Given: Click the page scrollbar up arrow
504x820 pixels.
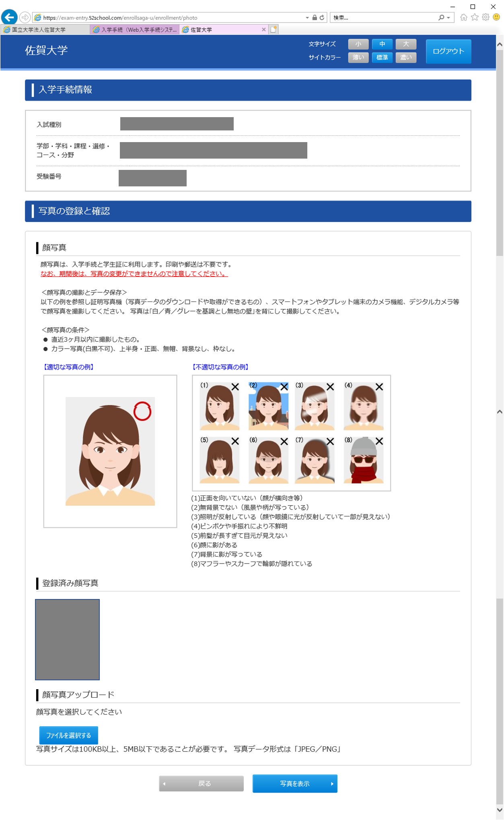Looking at the screenshot, I should tap(500, 45).
